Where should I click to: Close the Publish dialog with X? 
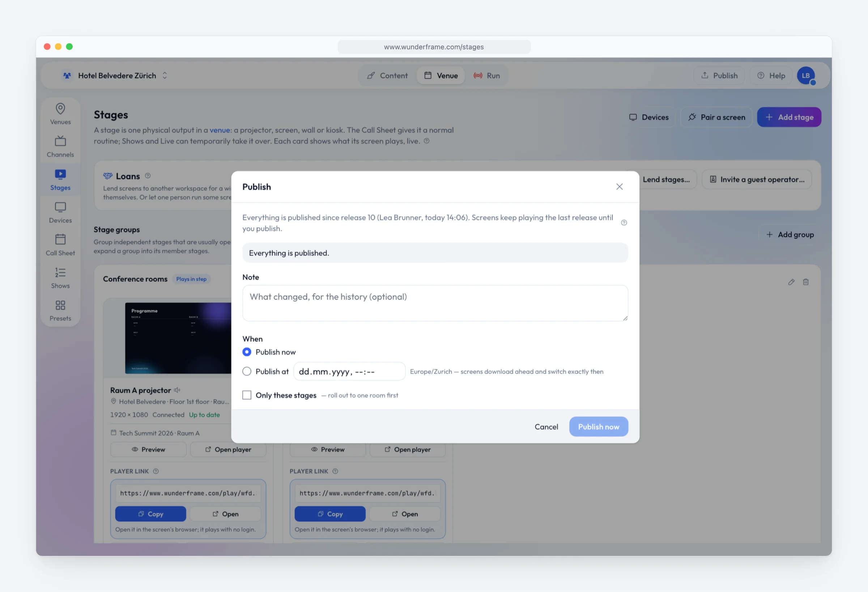(x=619, y=186)
